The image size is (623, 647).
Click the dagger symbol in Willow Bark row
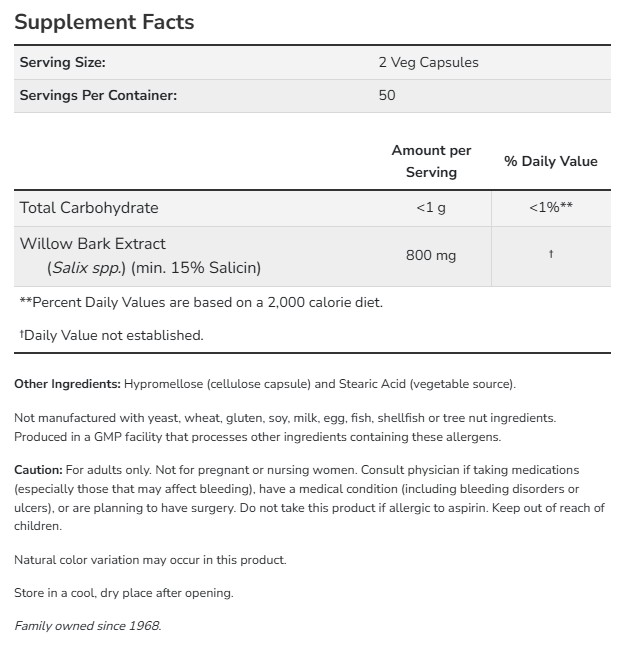pos(550,255)
